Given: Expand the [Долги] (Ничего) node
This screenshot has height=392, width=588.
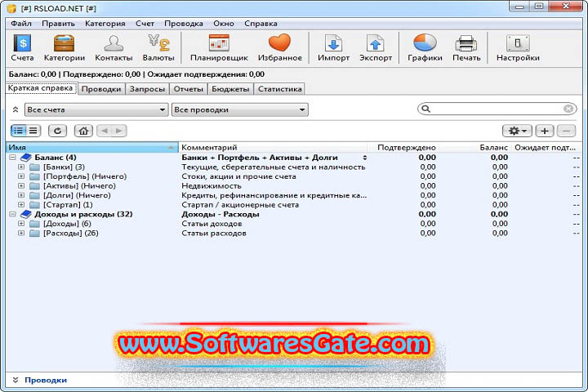Looking at the screenshot, I should click(x=21, y=195).
